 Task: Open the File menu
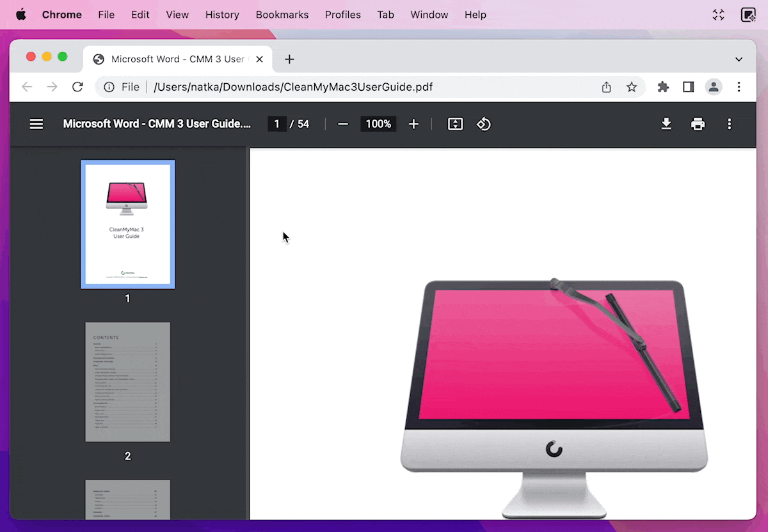[106, 15]
